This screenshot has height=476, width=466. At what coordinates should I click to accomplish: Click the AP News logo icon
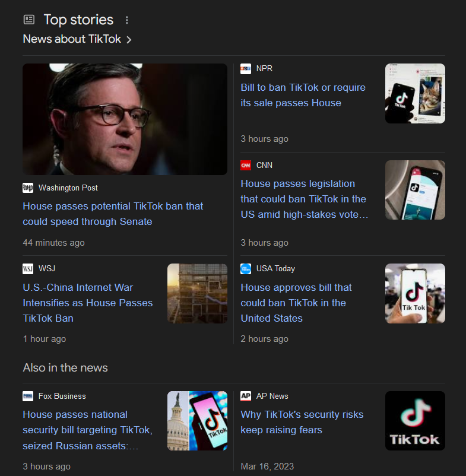[x=246, y=396]
